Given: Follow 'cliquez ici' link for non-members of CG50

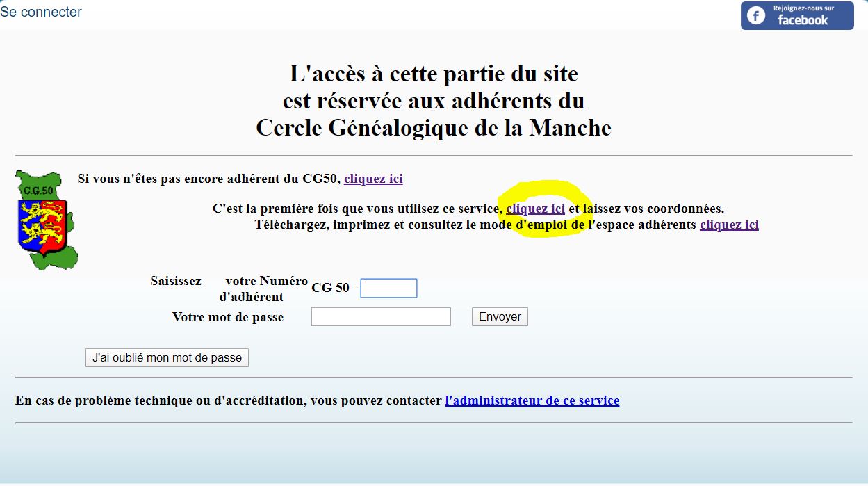Looking at the screenshot, I should pyautogui.click(x=373, y=179).
